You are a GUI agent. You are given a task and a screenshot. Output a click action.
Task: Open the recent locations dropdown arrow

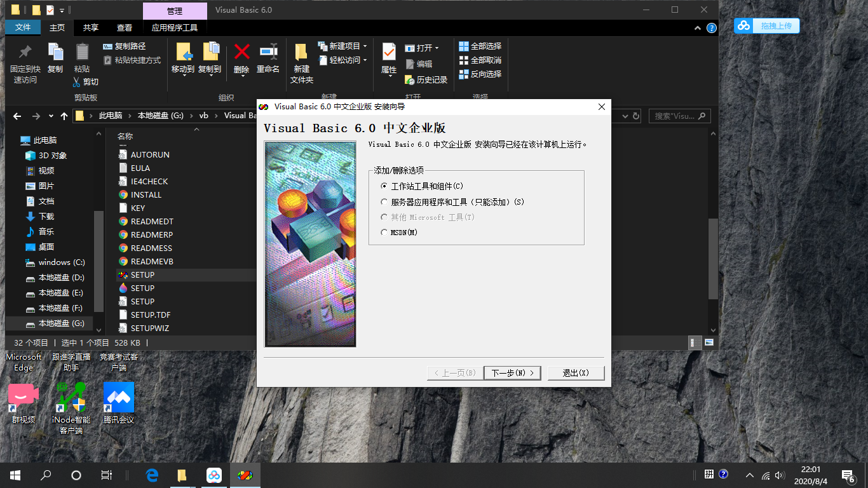tap(51, 116)
